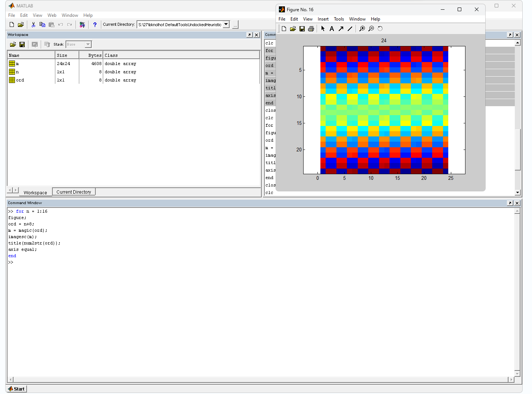Pick the Insert Line tool in figure toolbar
The height and width of the screenshot is (394, 532).
pyautogui.click(x=350, y=29)
